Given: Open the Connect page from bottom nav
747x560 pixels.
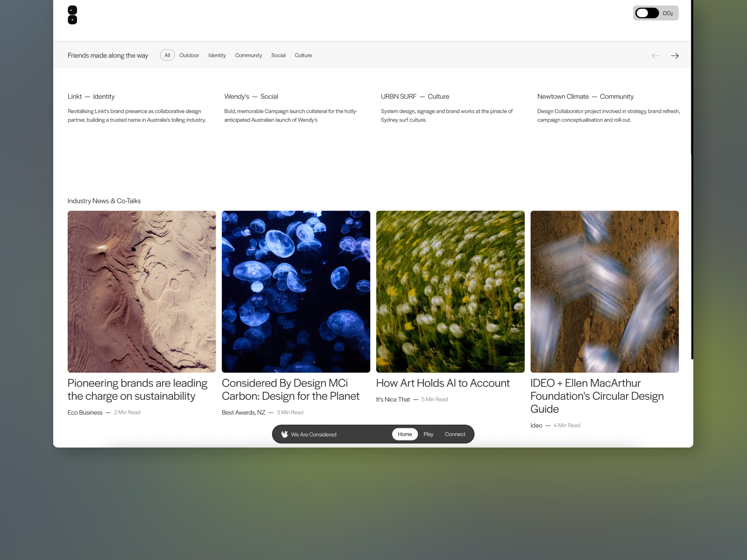Looking at the screenshot, I should (x=455, y=434).
